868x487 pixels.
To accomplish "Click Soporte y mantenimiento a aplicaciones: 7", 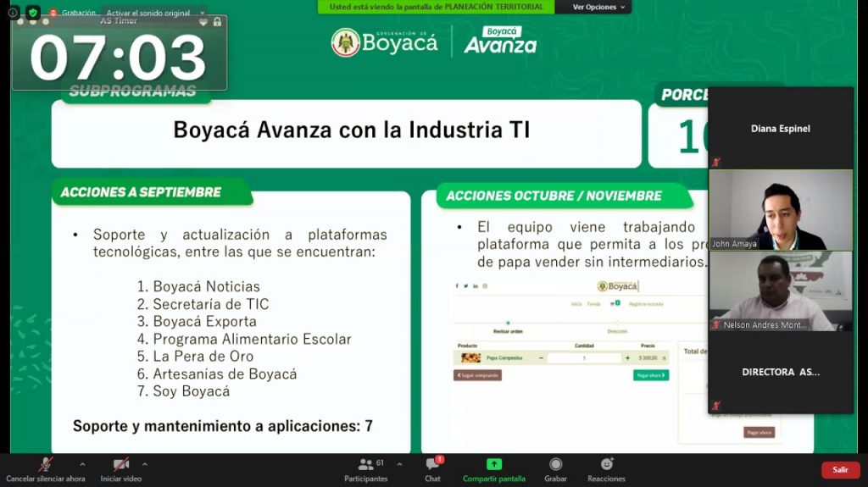I will [x=223, y=426].
